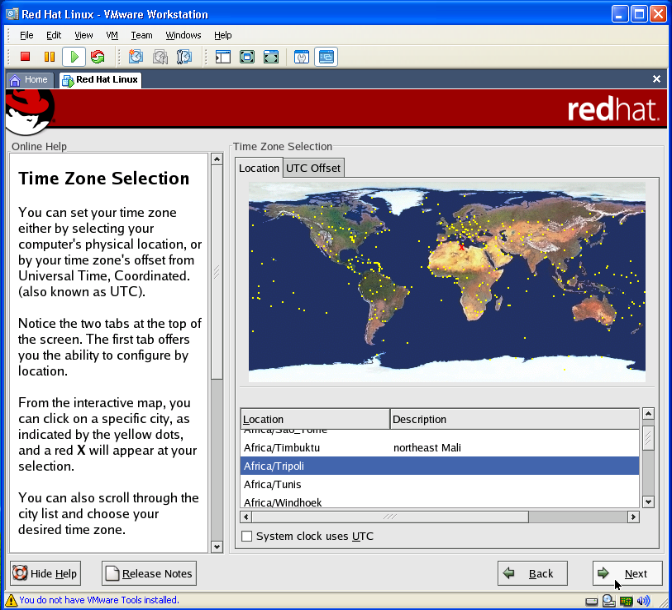
Task: Switch to the Home tab
Action: pos(29,80)
